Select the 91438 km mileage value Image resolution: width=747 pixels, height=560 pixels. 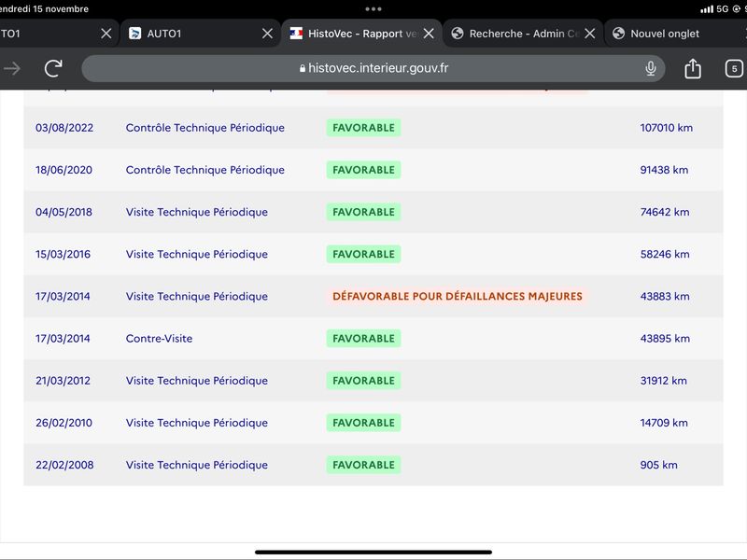point(664,170)
